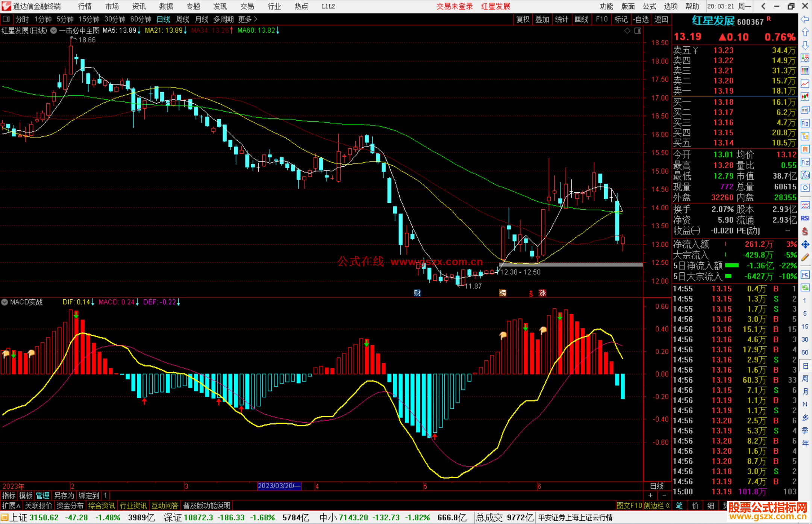Expand the 更多 periods dropdown
812x524 pixels.
[x=248, y=19]
